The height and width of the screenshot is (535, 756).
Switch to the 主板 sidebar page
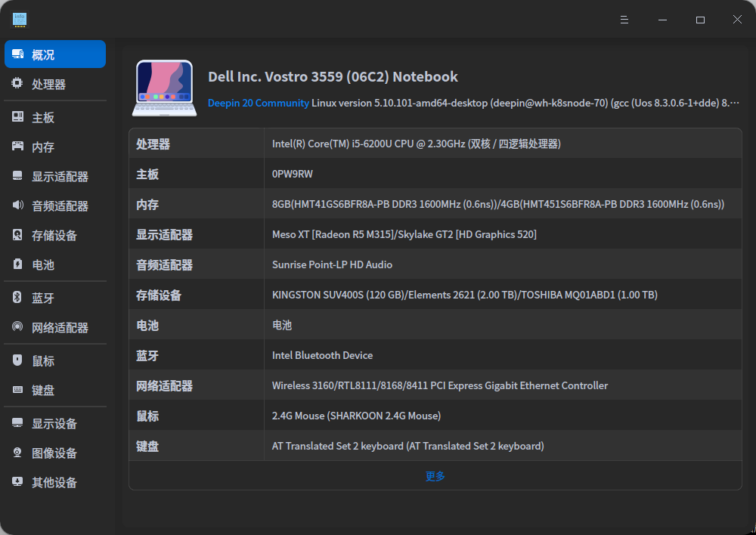click(x=55, y=117)
